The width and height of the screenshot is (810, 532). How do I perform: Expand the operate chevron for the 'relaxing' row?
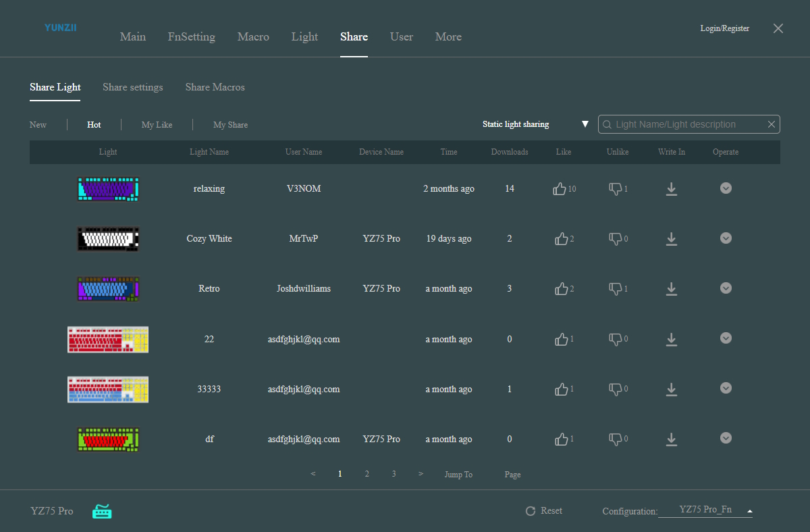point(726,188)
